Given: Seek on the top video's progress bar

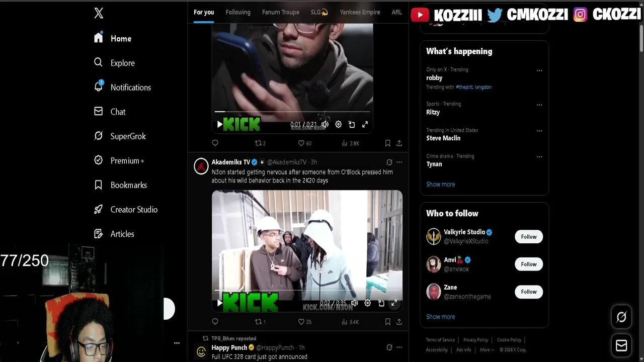Looking at the screenshot, I should point(292,112).
